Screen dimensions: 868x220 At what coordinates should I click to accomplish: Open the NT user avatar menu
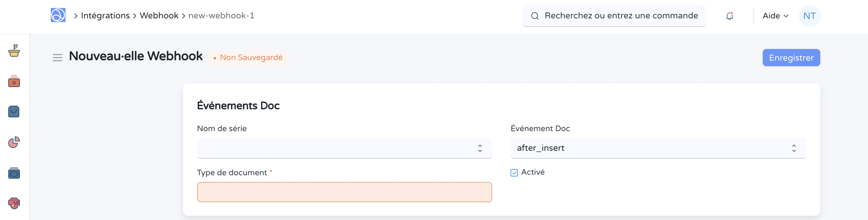[809, 16]
